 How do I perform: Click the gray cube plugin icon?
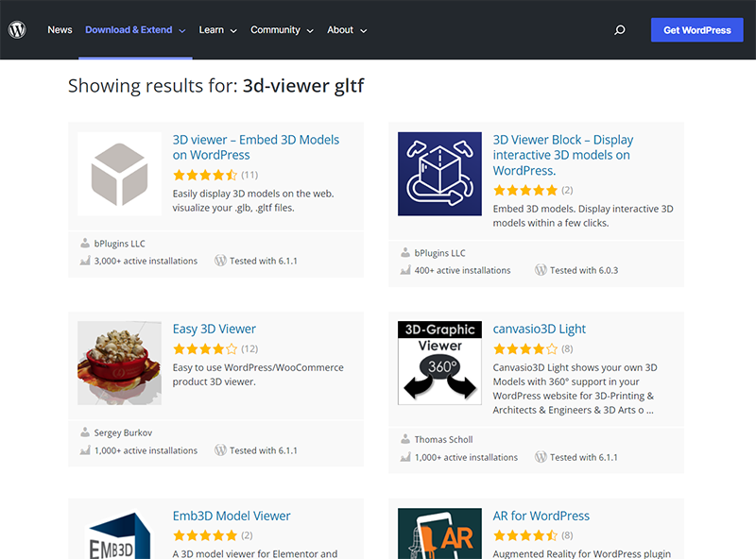(x=120, y=174)
